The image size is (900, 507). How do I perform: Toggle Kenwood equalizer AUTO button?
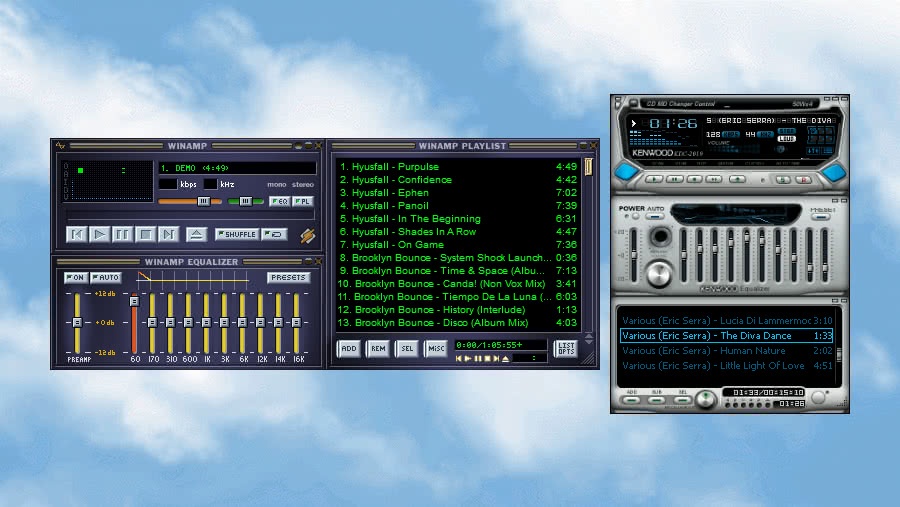(x=655, y=216)
